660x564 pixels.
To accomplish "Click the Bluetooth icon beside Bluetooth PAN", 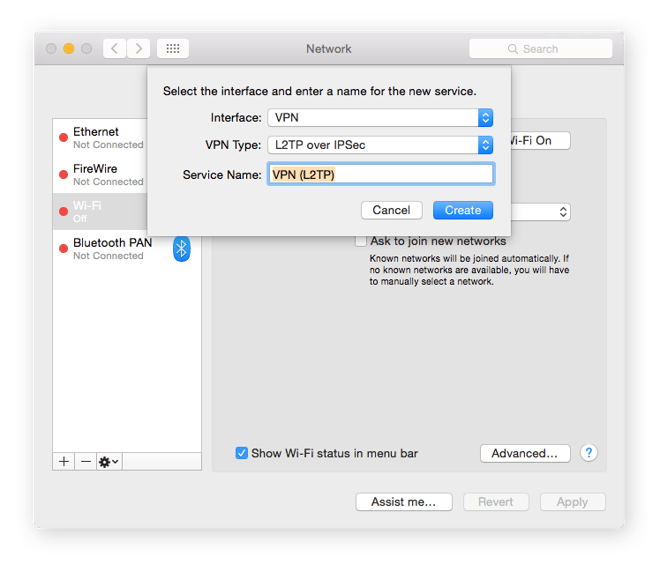I will point(181,249).
